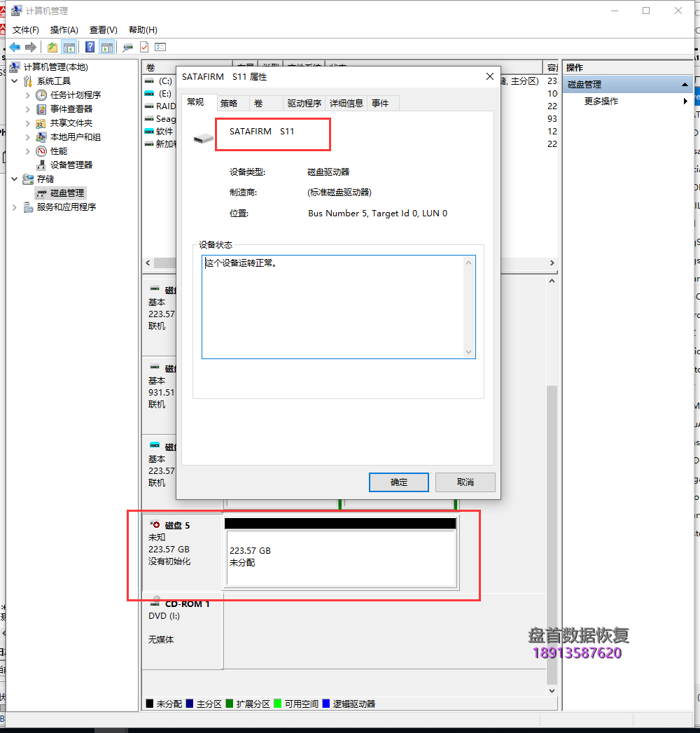Switch to the 详细信息 tab
700x733 pixels.
point(346,104)
